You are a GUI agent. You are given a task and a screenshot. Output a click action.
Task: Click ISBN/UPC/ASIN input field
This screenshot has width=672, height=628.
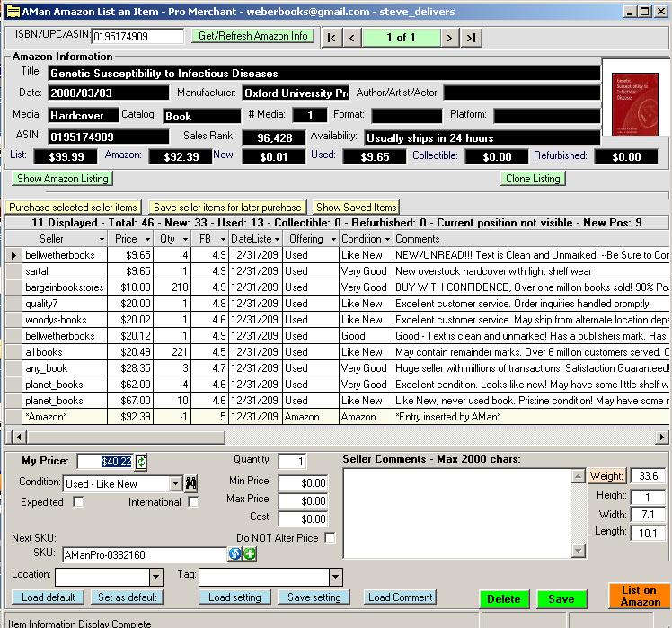coord(137,37)
